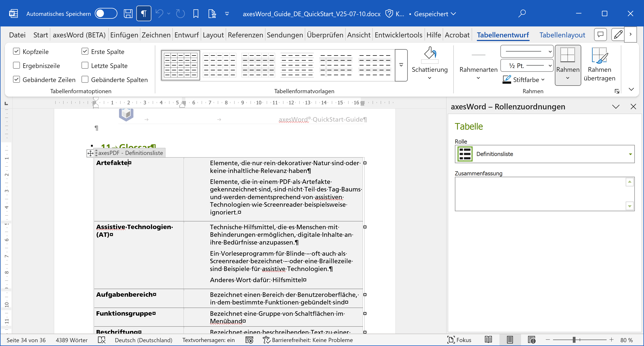This screenshot has height=346, width=644.
Task: Select print layout view icon
Action: [510, 340]
